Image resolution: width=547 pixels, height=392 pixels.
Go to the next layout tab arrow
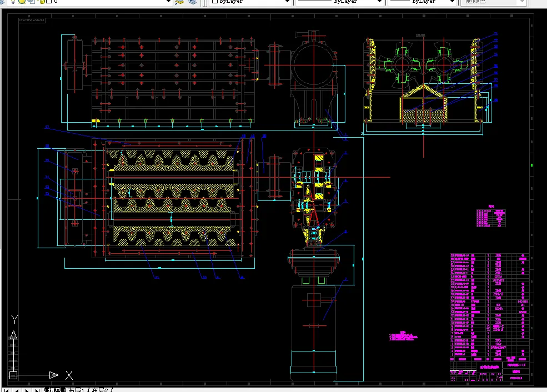pyautogui.click(x=27, y=390)
